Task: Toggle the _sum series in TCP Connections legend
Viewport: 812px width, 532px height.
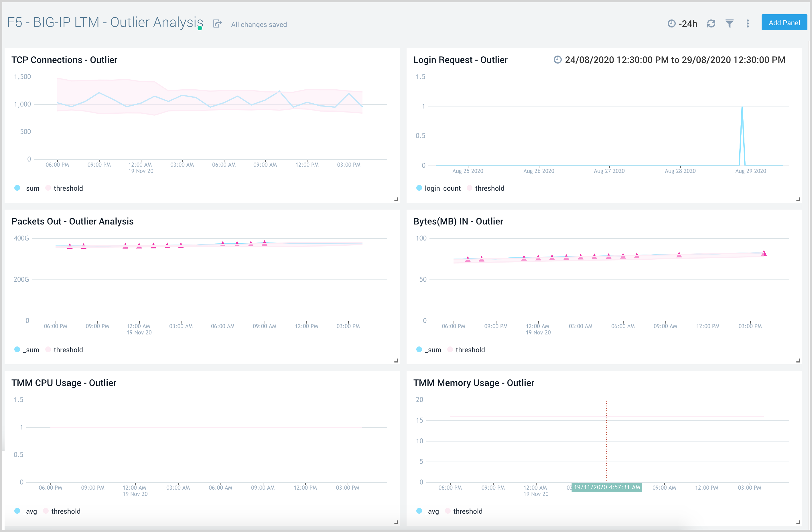Action: (27, 188)
